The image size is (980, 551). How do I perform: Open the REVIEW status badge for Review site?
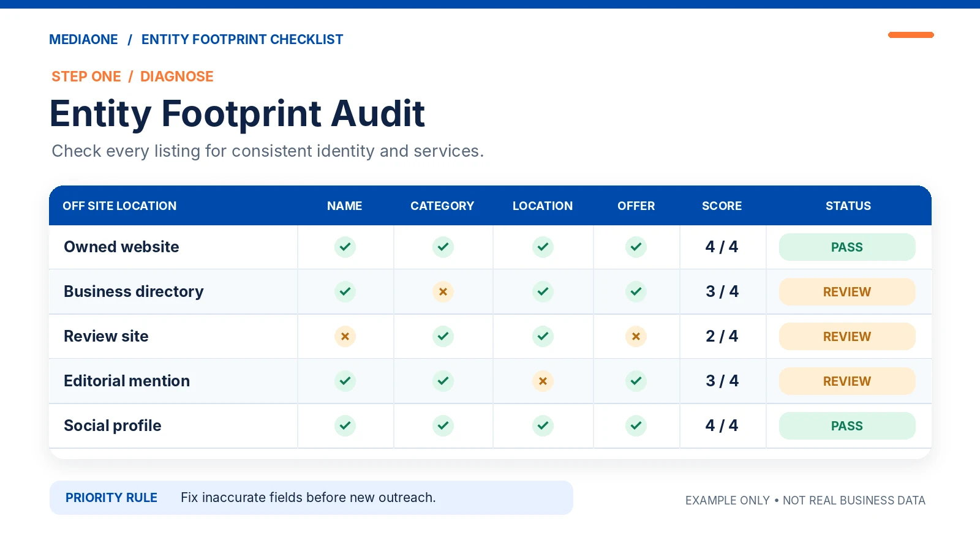[x=847, y=336]
